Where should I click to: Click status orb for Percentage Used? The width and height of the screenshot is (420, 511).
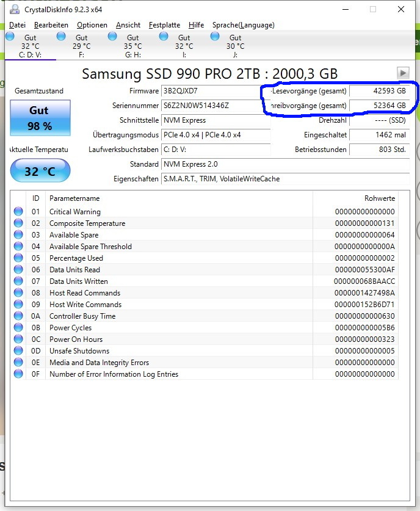18,258
